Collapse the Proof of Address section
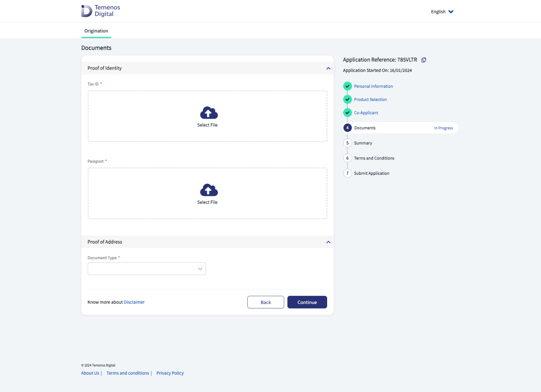Screen dimensions: 541x392 (x=328, y=242)
